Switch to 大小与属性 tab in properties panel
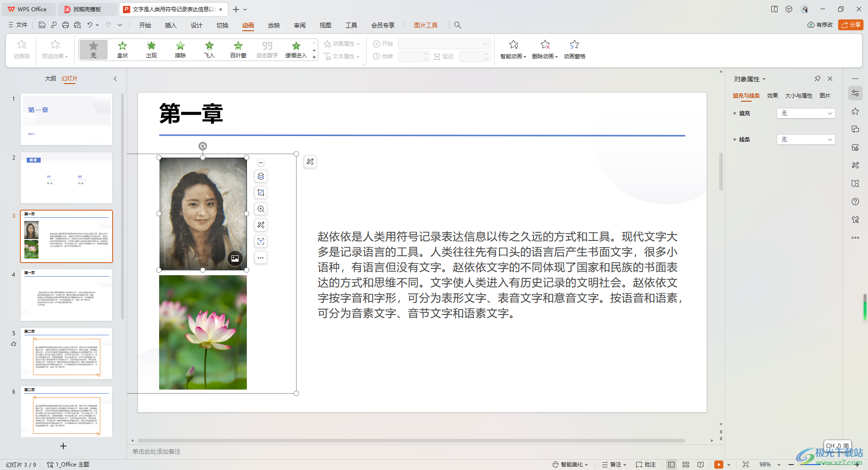Viewport: 868px width, 470px height. pos(798,96)
